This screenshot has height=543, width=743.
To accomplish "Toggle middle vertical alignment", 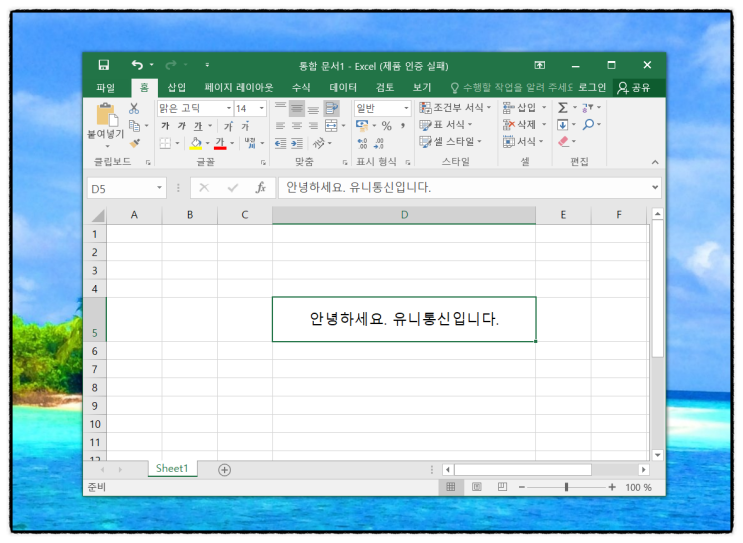I will point(297,109).
